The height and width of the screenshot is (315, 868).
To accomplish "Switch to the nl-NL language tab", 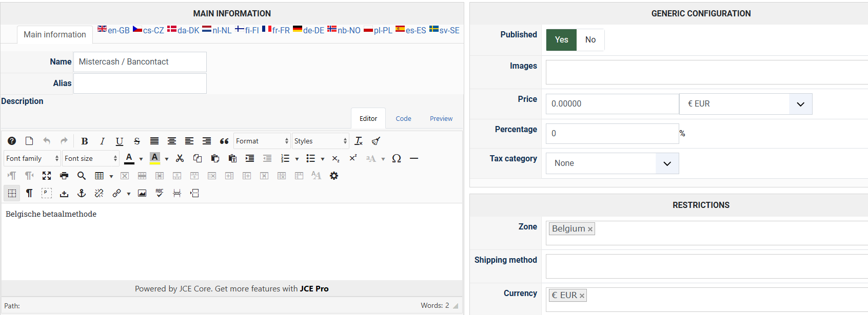I will point(217,30).
